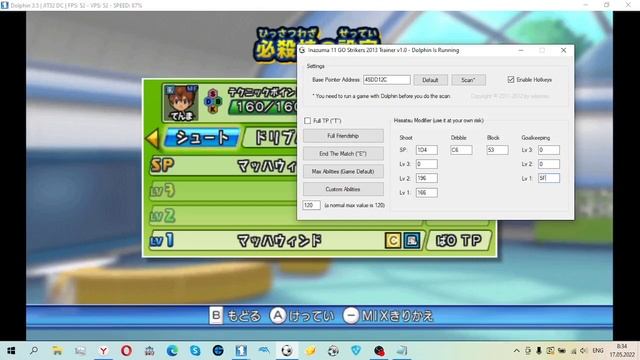The image size is (640, 360).
Task: Click the yellow left arrow in game
Action: tap(153, 138)
